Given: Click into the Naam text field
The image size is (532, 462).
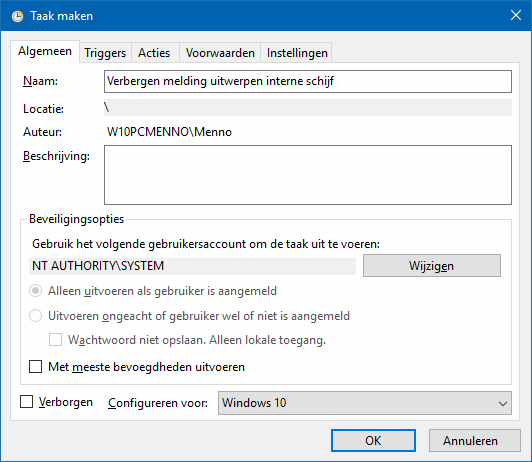Looking at the screenshot, I should pyautogui.click(x=308, y=81).
